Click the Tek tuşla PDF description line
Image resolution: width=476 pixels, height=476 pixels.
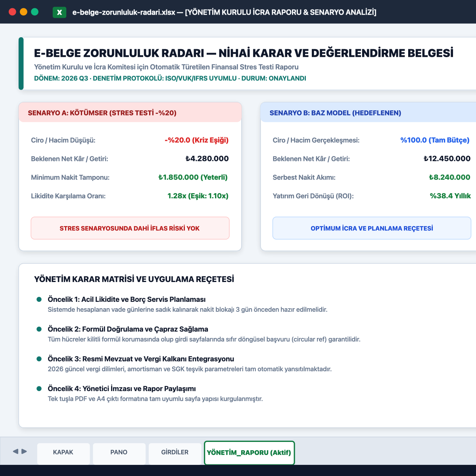click(155, 399)
